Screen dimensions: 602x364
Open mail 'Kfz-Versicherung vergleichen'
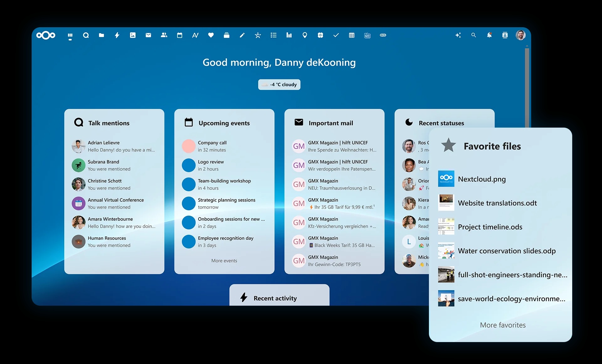(334, 223)
